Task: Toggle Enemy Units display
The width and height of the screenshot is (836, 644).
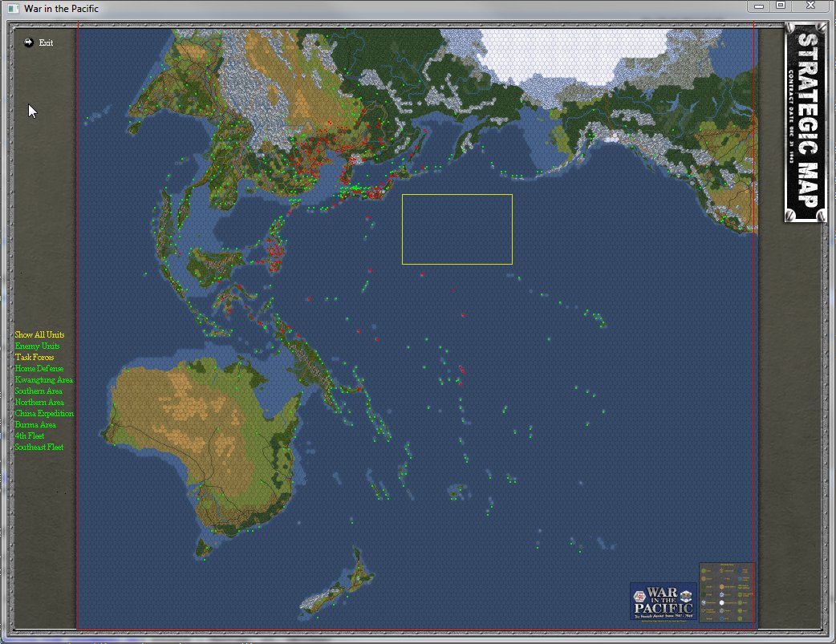Action: pyautogui.click(x=38, y=346)
